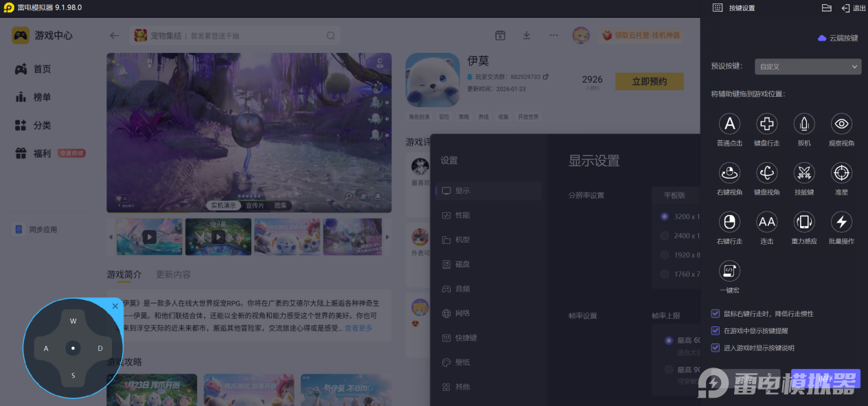
Task: Show previous thumbnails with left arrow
Action: [x=111, y=237]
